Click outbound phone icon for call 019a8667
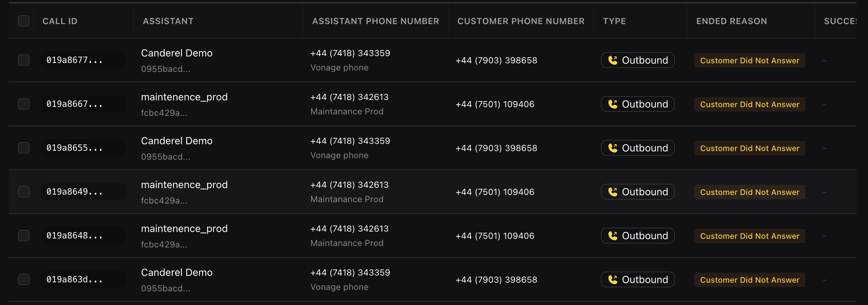This screenshot has height=305, width=868. pyautogui.click(x=613, y=104)
